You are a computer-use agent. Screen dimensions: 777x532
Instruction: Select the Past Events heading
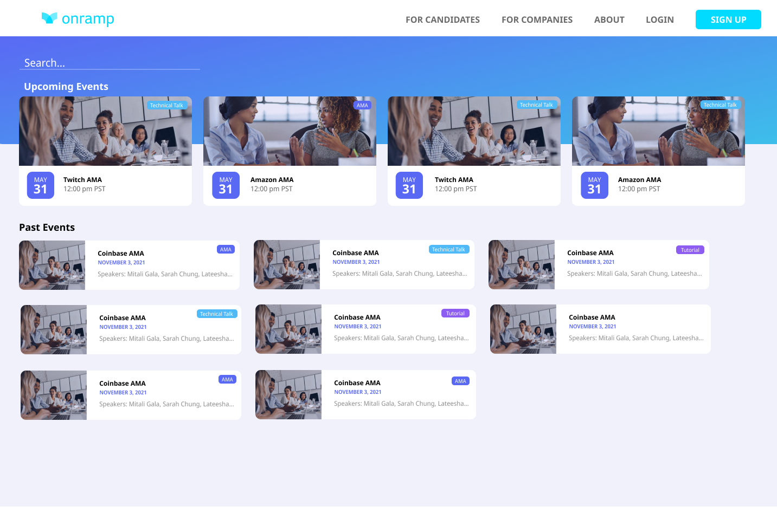(47, 228)
